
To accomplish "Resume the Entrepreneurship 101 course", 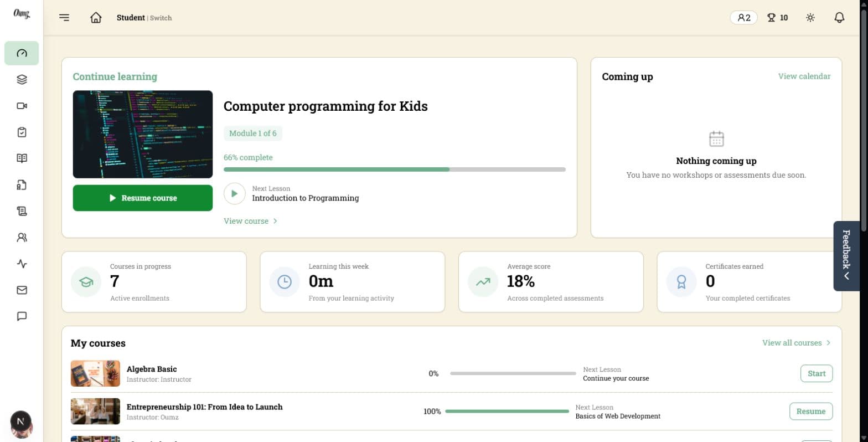I will [811, 412].
